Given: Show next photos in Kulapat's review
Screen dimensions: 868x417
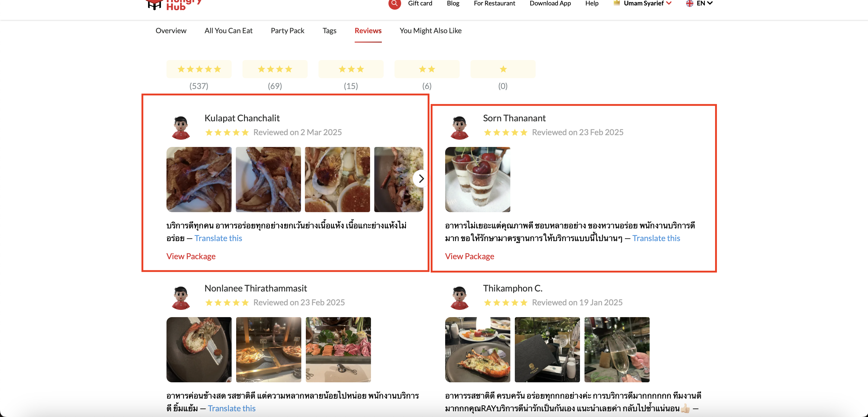Looking at the screenshot, I should pos(421,179).
